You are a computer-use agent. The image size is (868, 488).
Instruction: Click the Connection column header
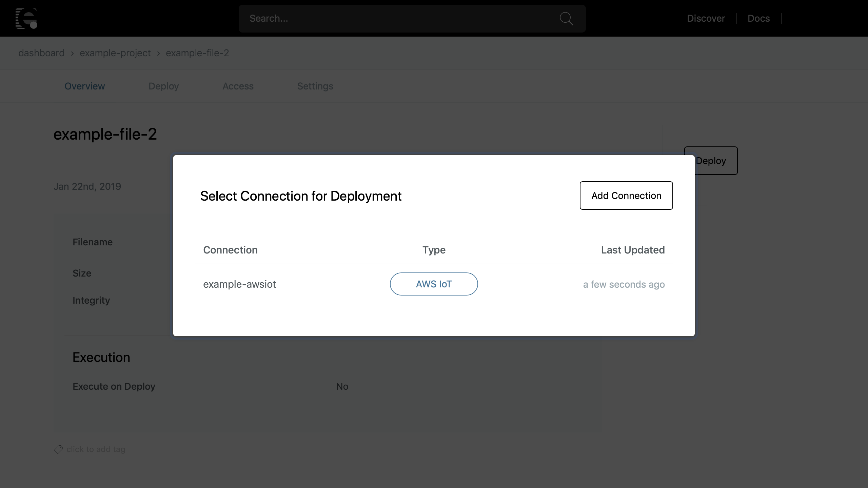(x=230, y=250)
